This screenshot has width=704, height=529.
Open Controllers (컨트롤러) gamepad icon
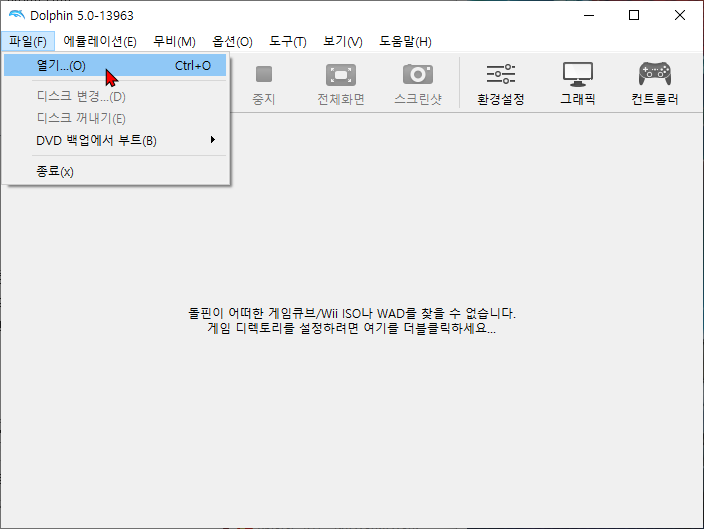[655, 74]
